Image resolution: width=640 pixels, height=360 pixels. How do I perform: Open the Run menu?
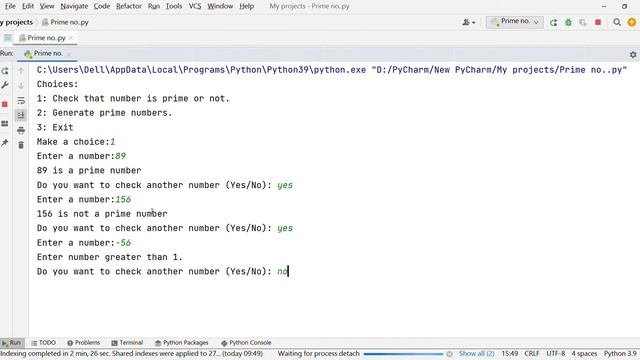click(x=154, y=6)
